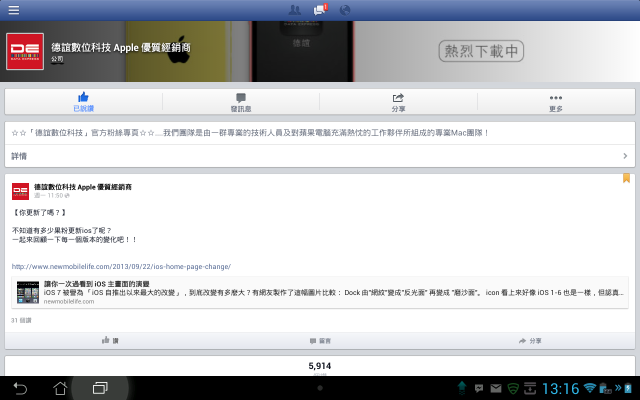Tap the download tray notification icon
This screenshot has width=640, height=400.
(530, 388)
